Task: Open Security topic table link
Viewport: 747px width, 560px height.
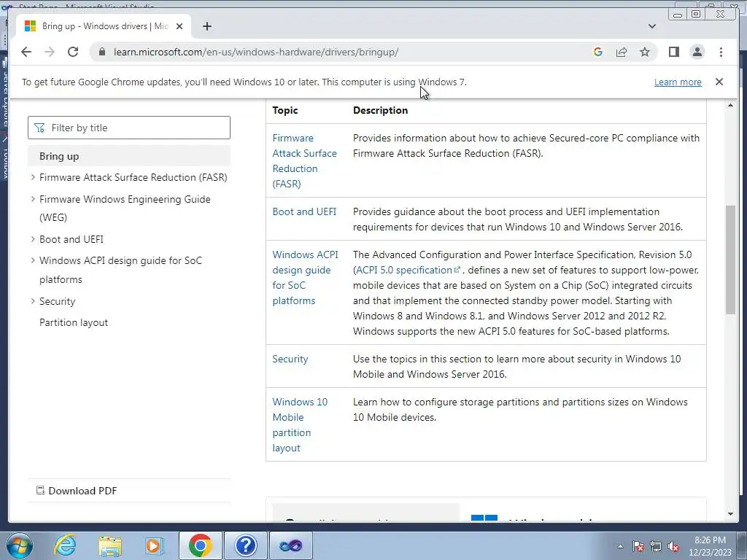Action: pos(290,359)
